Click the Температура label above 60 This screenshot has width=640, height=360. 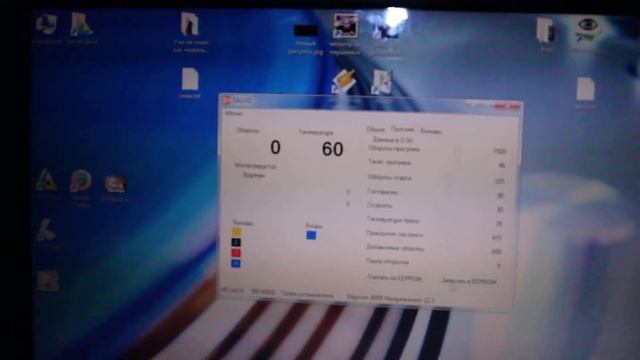[316, 132]
